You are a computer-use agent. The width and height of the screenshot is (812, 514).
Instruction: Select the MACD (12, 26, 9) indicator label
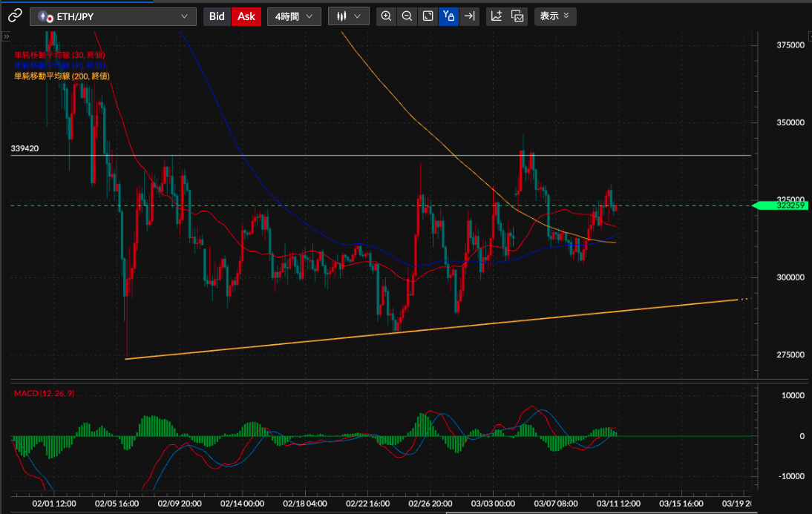(44, 393)
